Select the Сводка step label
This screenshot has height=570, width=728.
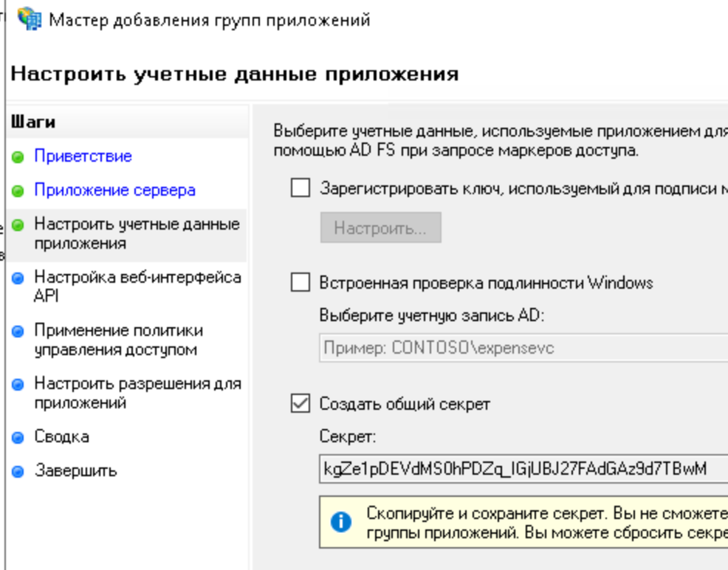click(61, 437)
